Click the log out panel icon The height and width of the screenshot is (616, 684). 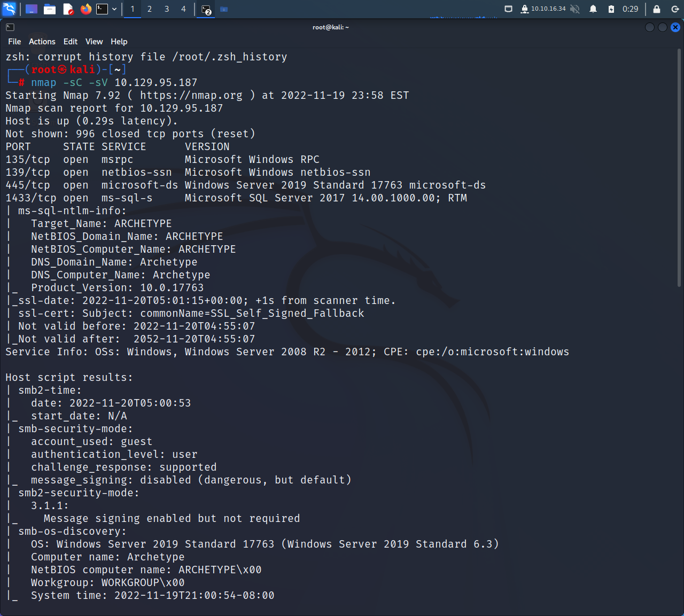tap(675, 9)
